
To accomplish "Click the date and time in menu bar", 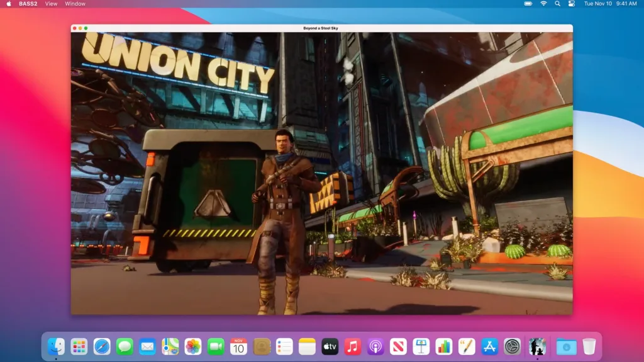I will pos(610,4).
